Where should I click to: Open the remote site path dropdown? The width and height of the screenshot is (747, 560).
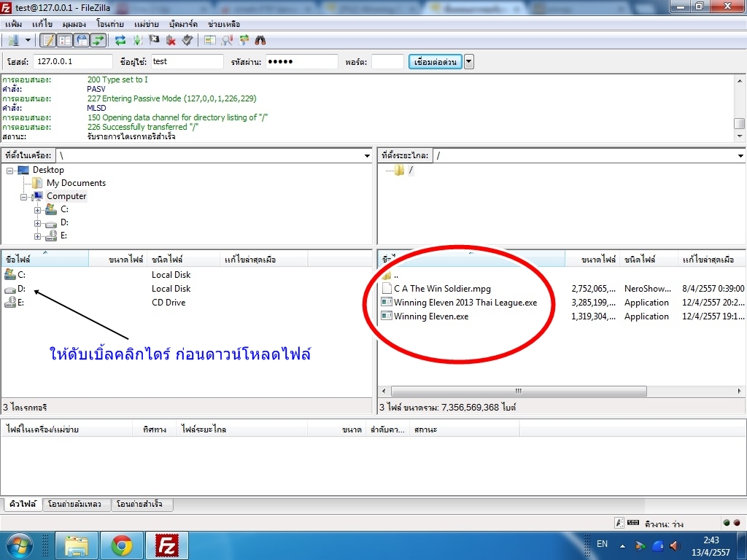click(740, 156)
